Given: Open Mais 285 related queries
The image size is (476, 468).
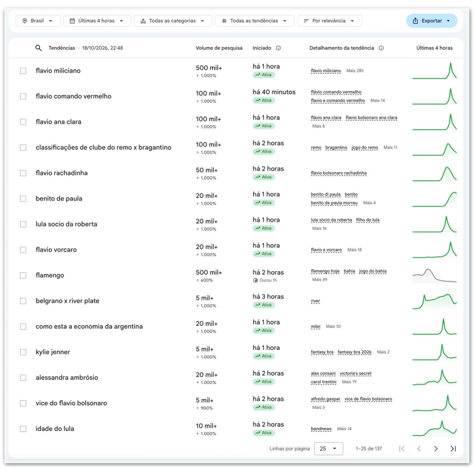Looking at the screenshot, I should pos(355,71).
